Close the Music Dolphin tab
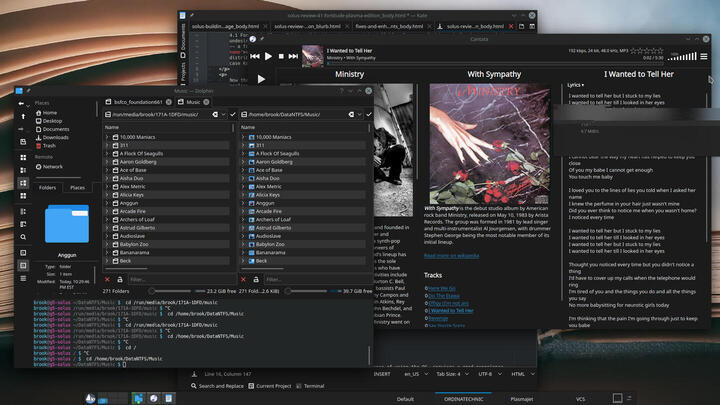720x405 pixels. pyautogui.click(x=206, y=102)
